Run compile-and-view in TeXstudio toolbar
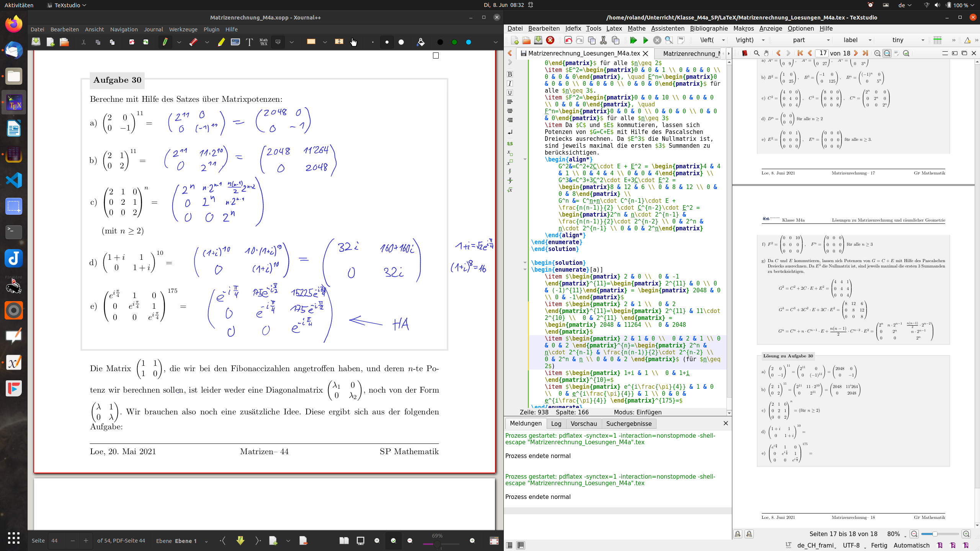 click(634, 40)
